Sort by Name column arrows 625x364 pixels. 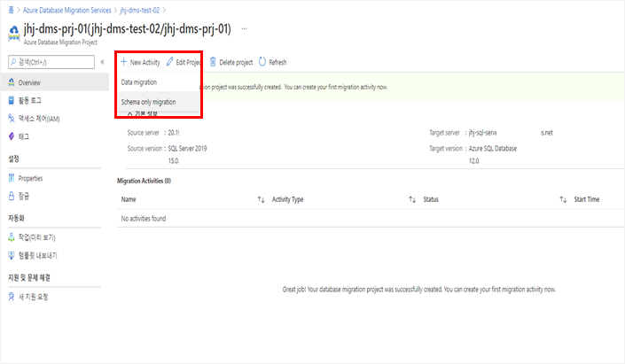tap(261, 199)
